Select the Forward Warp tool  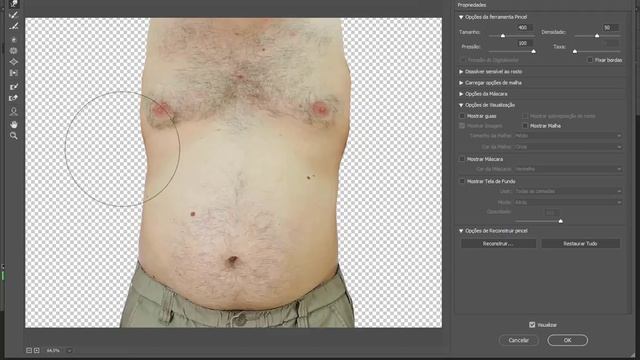(13, 4)
